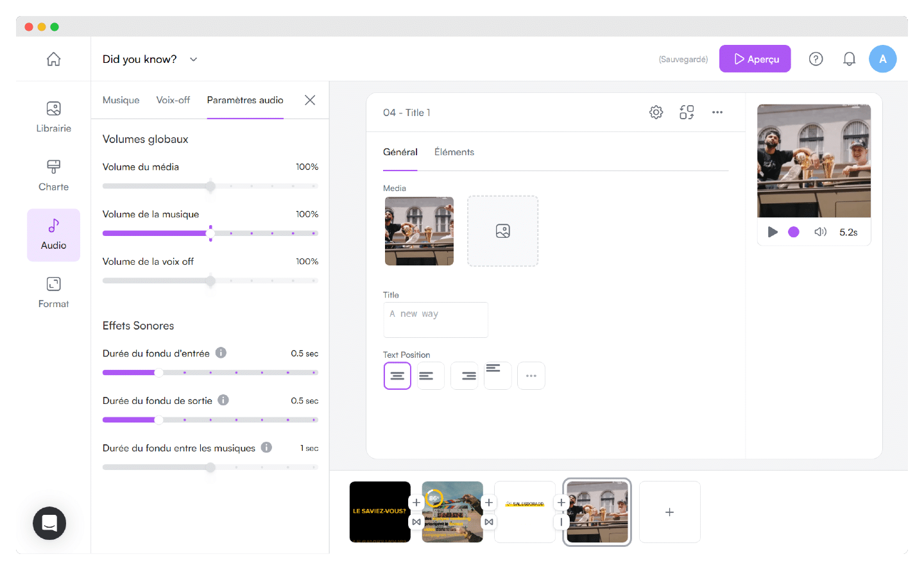The height and width of the screenshot is (570, 924).
Task: Select the Audio sidebar section
Action: click(53, 235)
